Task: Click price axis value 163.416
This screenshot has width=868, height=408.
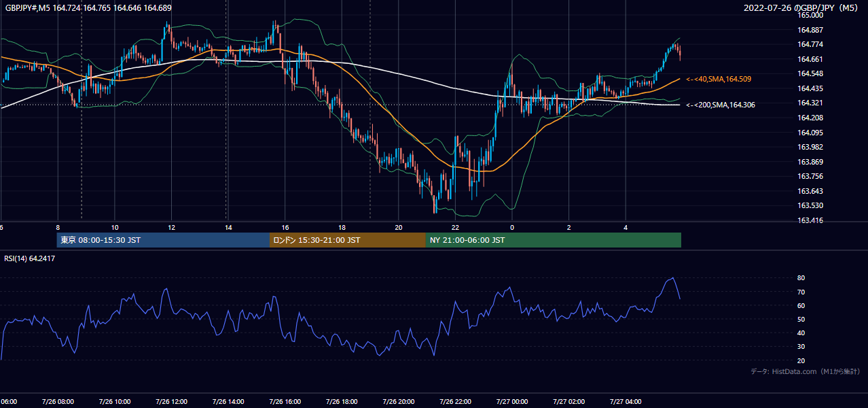Action: tap(810, 220)
